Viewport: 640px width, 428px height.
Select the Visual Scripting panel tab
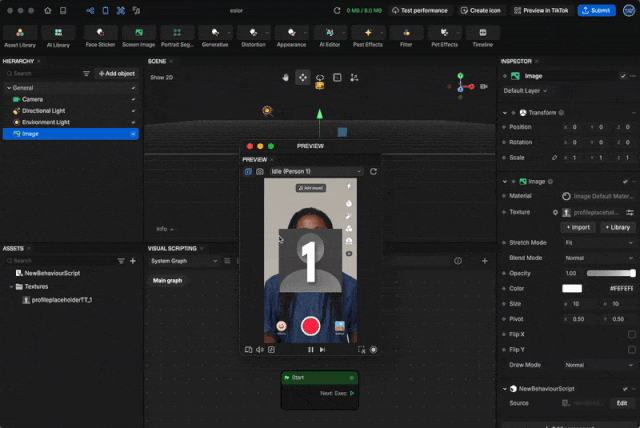point(172,248)
